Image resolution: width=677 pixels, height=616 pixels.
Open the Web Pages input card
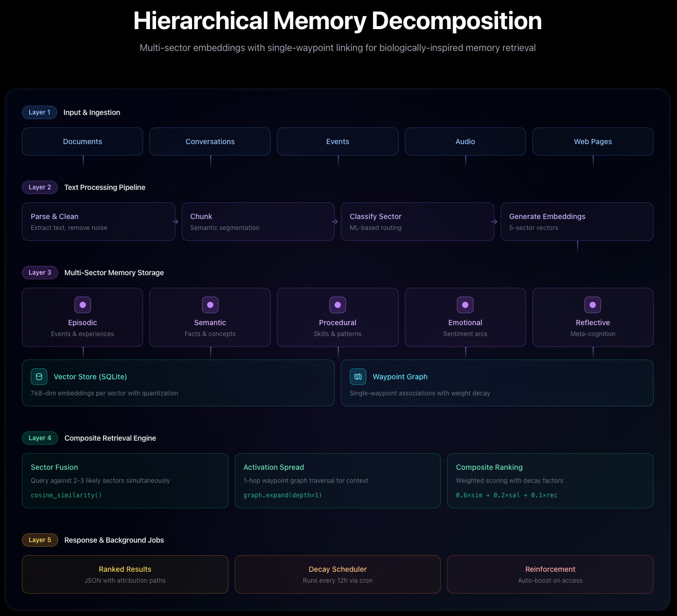593,142
